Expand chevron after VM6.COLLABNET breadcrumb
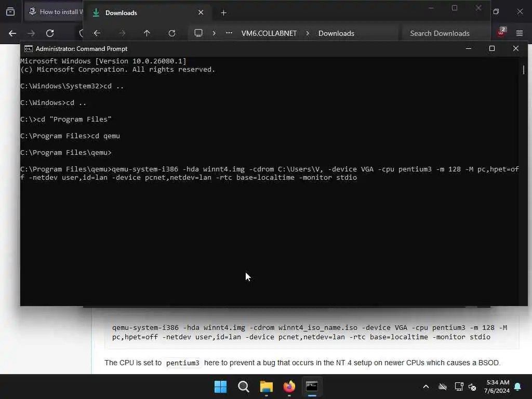532x399 pixels. 308,33
